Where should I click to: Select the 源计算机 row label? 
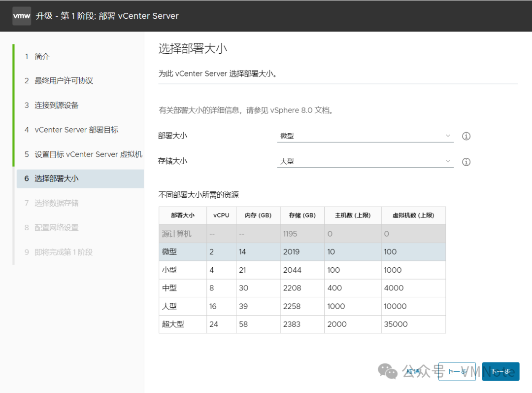177,234
